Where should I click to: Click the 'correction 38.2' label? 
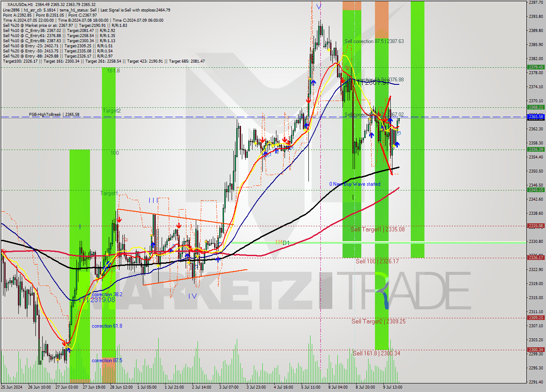(x=107, y=294)
